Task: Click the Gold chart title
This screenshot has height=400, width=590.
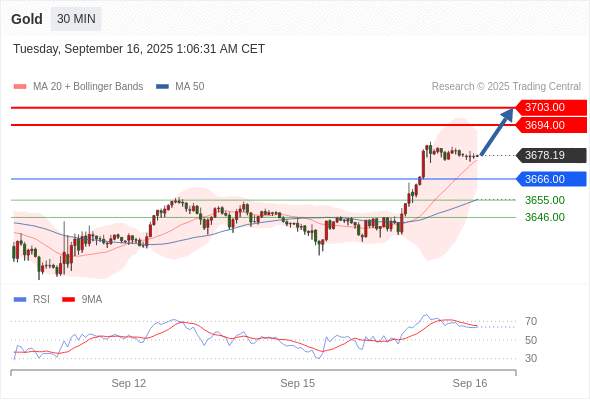Action: (27, 19)
